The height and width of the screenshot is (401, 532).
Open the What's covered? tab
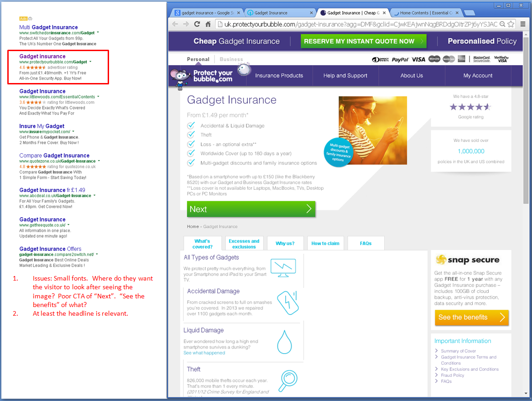(203, 244)
